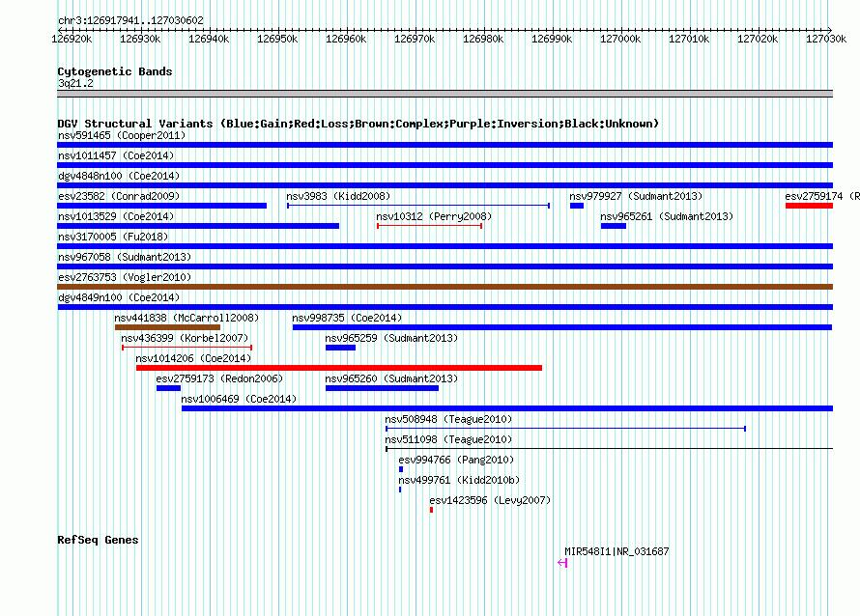
Task: Click the blue nsv965260 gain bar
Action: pyautogui.click(x=383, y=388)
